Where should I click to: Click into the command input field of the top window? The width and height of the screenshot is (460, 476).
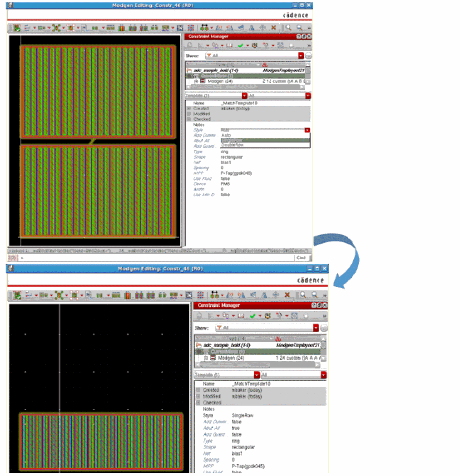click(156, 258)
